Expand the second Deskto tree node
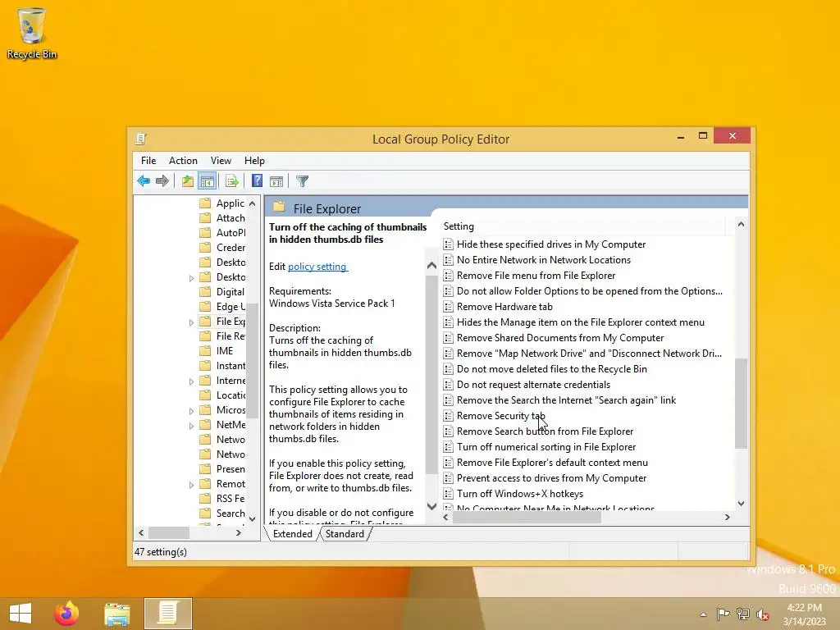 (x=191, y=278)
